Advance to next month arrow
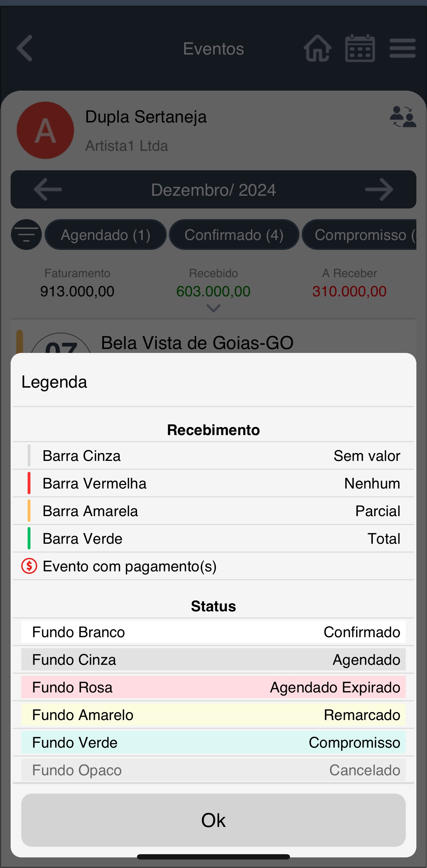This screenshot has height=868, width=427. pyautogui.click(x=379, y=189)
